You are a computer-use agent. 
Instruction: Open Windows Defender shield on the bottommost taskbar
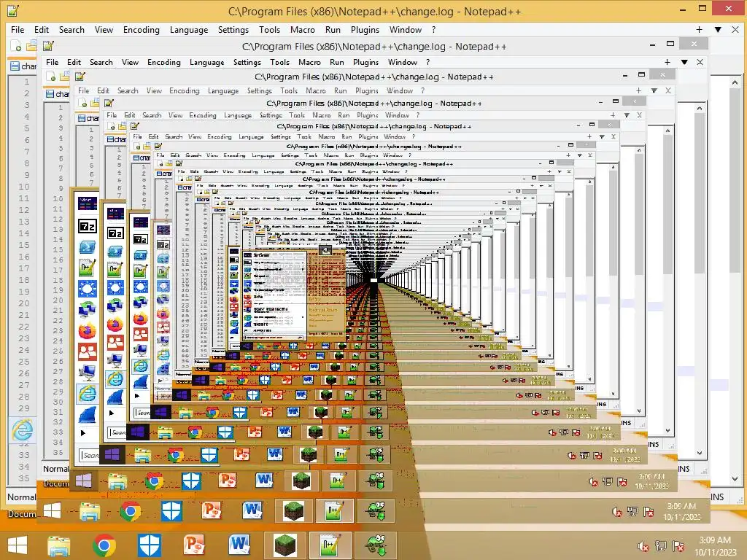[x=149, y=545]
